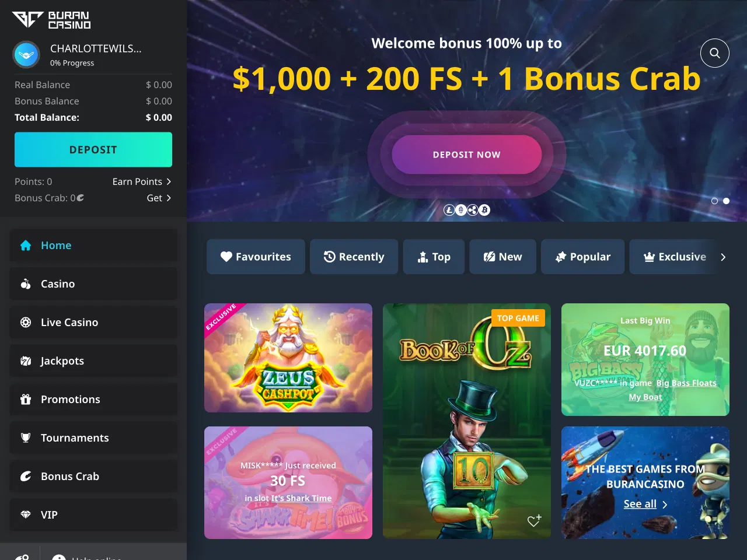Open the Tournaments trophy menu item
Screen dimensions: 747x560
[x=93, y=438]
